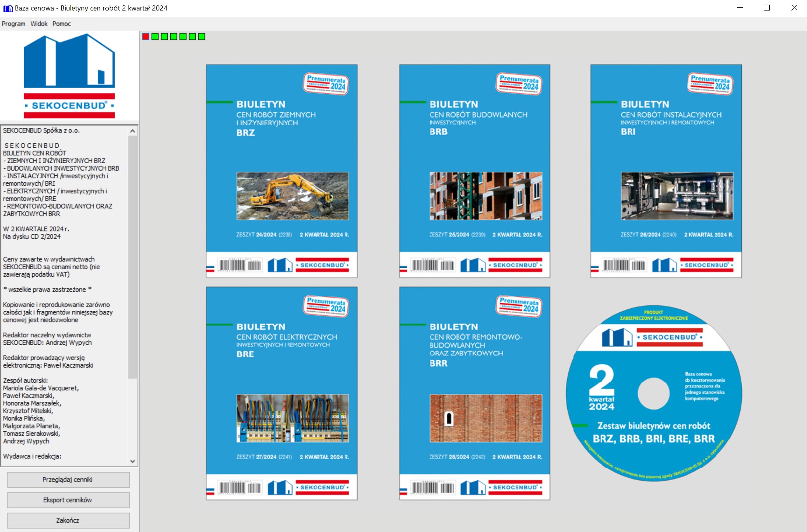
Task: Click the Prenumerata 2024 badge on BRE cover
Action: tap(326, 306)
